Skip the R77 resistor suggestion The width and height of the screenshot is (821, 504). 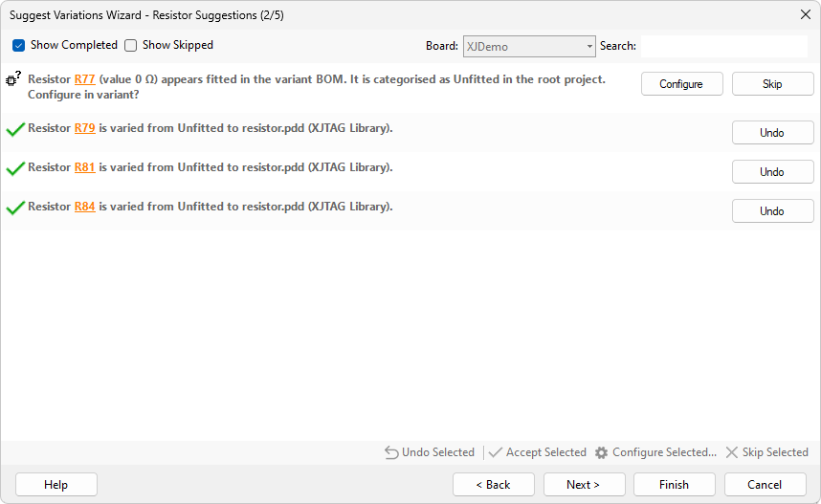coord(772,84)
